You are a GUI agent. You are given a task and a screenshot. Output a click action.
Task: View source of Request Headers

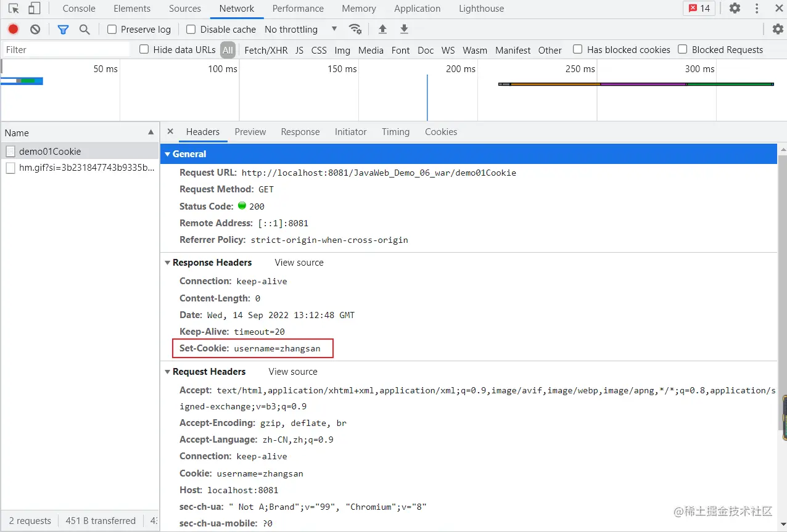point(293,372)
